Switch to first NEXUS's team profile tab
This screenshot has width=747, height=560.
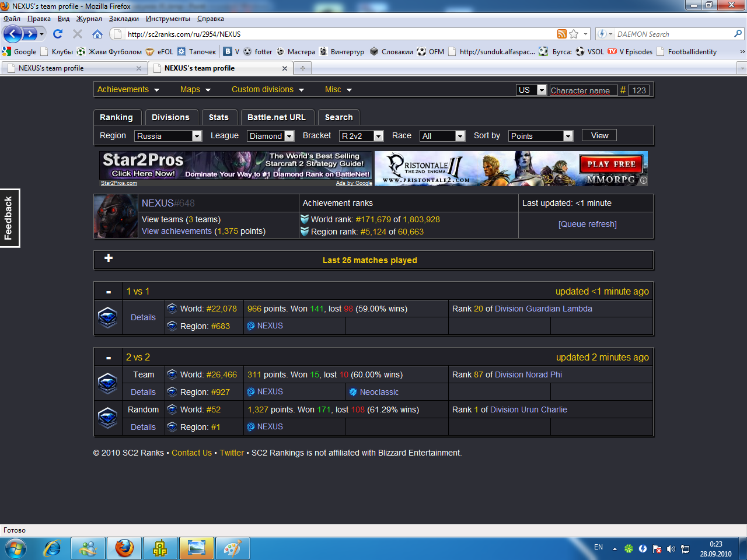pyautogui.click(x=74, y=68)
